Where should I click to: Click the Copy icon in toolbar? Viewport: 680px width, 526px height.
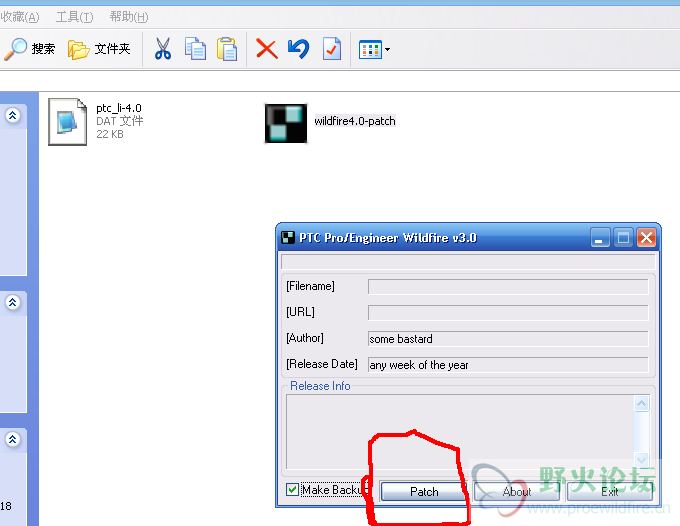[x=195, y=49]
